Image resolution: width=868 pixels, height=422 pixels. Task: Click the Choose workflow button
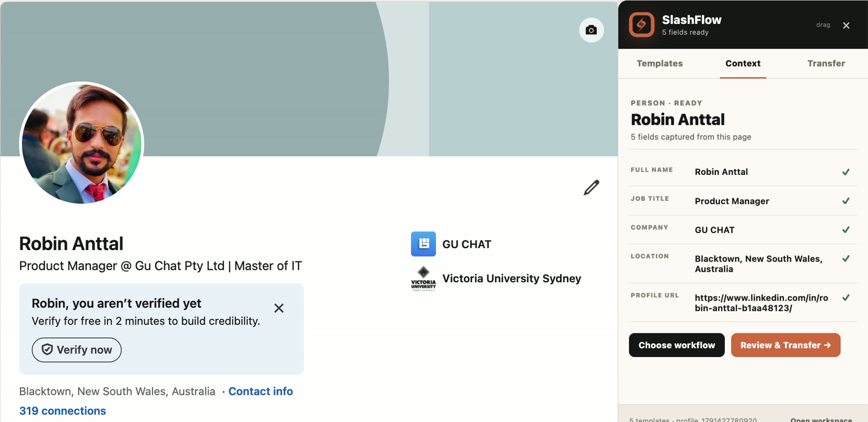coord(677,345)
